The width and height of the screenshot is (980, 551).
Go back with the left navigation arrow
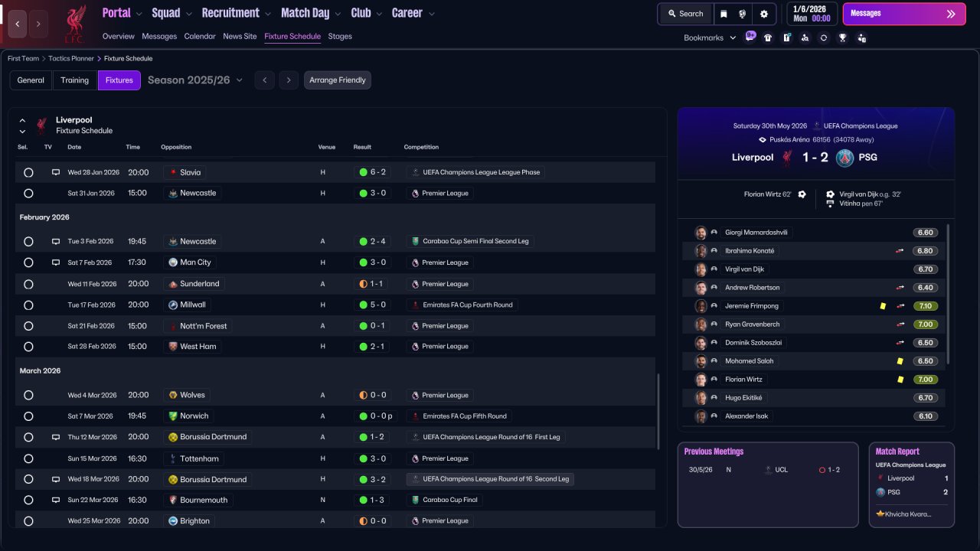(x=18, y=24)
